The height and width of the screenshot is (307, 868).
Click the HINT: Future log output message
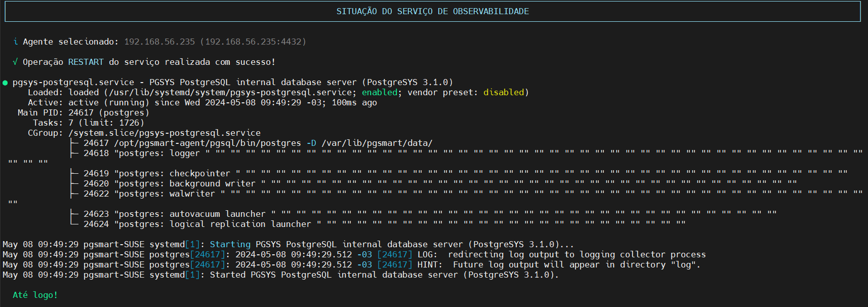pyautogui.click(x=559, y=264)
